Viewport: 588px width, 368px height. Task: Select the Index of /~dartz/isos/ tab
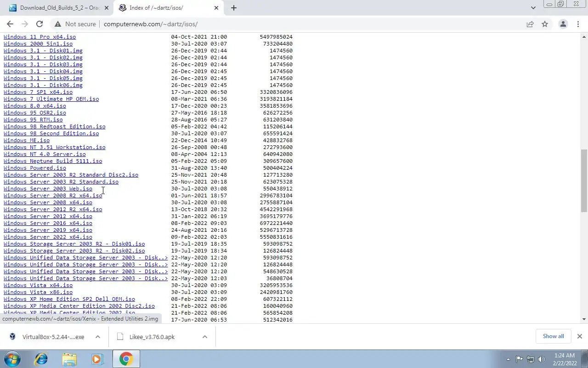coord(169,8)
